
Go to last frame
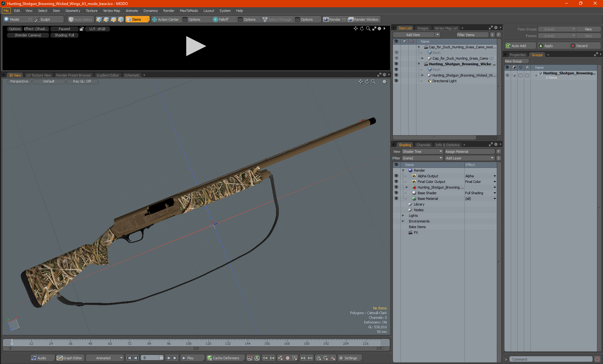click(176, 358)
